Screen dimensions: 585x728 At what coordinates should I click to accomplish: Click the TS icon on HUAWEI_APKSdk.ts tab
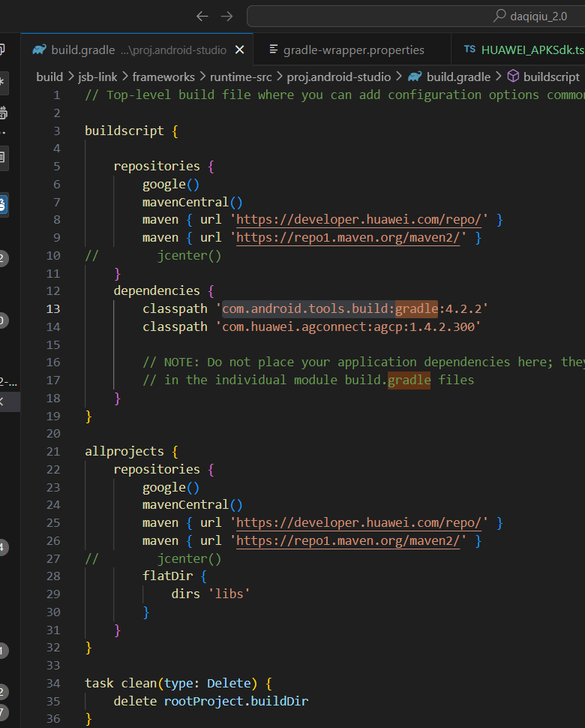pos(469,50)
